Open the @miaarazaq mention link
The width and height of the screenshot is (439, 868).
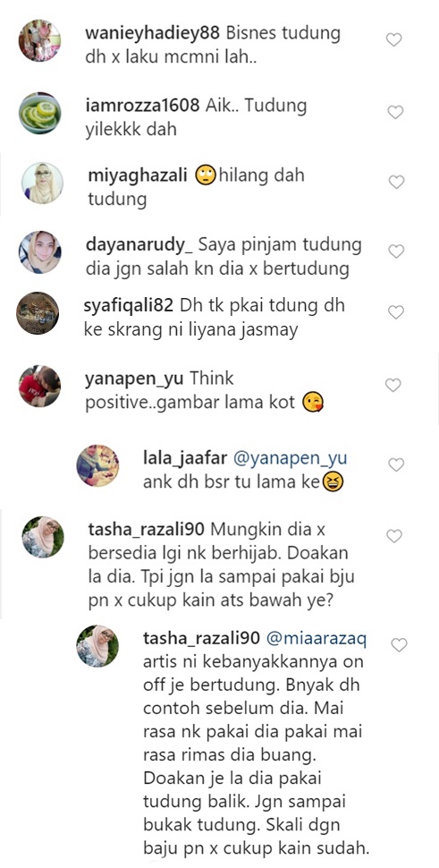point(317,638)
